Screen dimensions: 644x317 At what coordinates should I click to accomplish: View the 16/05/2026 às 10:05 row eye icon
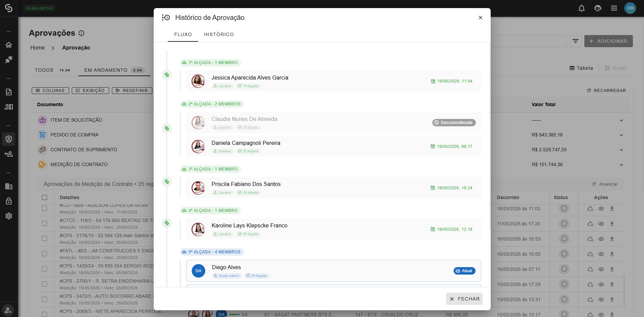point(601,254)
